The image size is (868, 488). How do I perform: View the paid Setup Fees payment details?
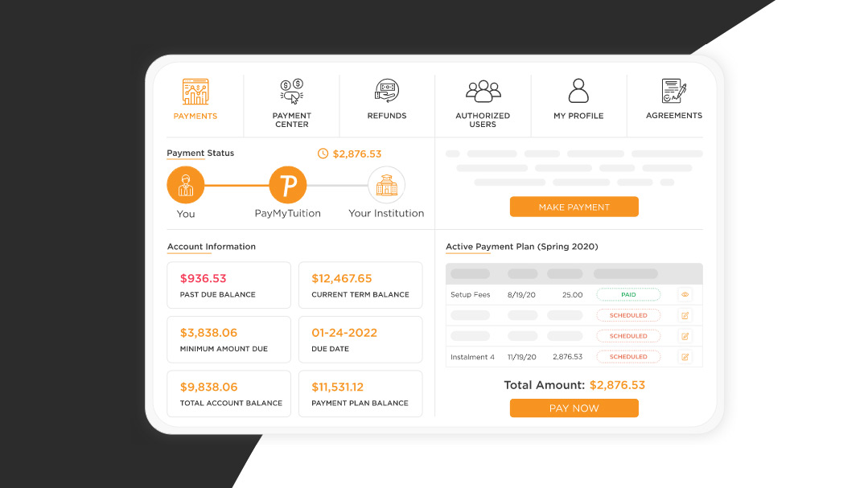685,294
